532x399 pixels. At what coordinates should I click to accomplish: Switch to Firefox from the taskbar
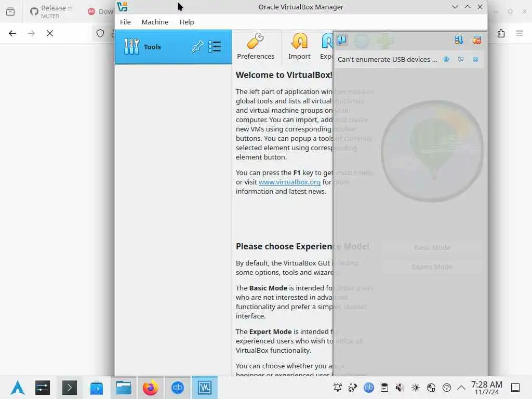click(150, 388)
